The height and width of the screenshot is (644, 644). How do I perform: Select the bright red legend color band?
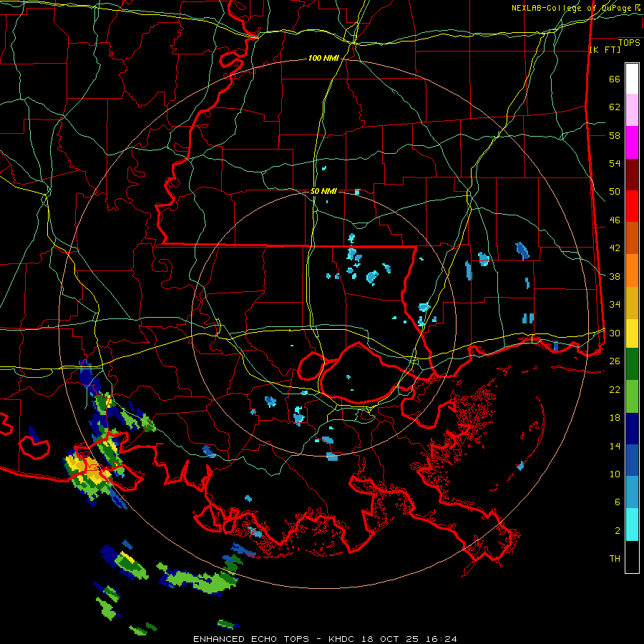click(632, 206)
